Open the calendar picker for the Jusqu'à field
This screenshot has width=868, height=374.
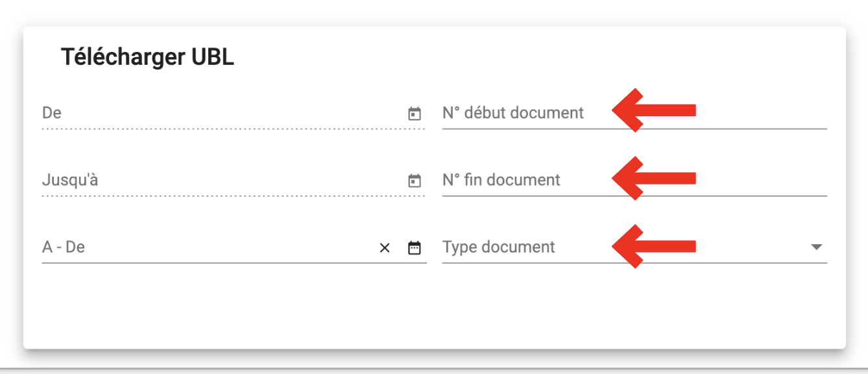click(x=415, y=181)
